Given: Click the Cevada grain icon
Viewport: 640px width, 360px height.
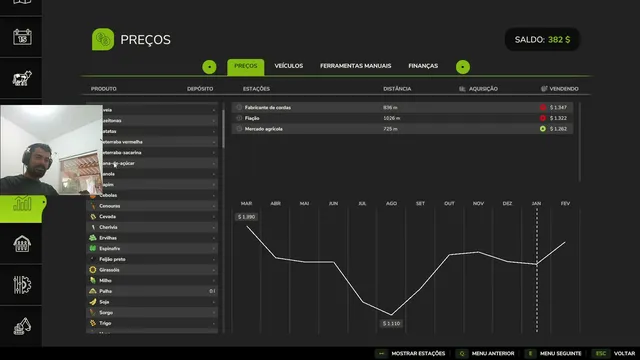Looking at the screenshot, I should [93, 217].
